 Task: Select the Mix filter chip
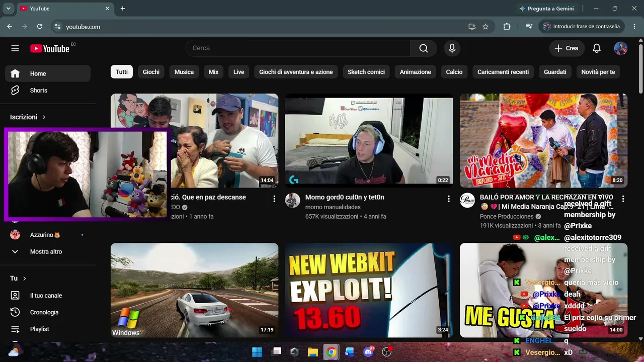tap(214, 72)
